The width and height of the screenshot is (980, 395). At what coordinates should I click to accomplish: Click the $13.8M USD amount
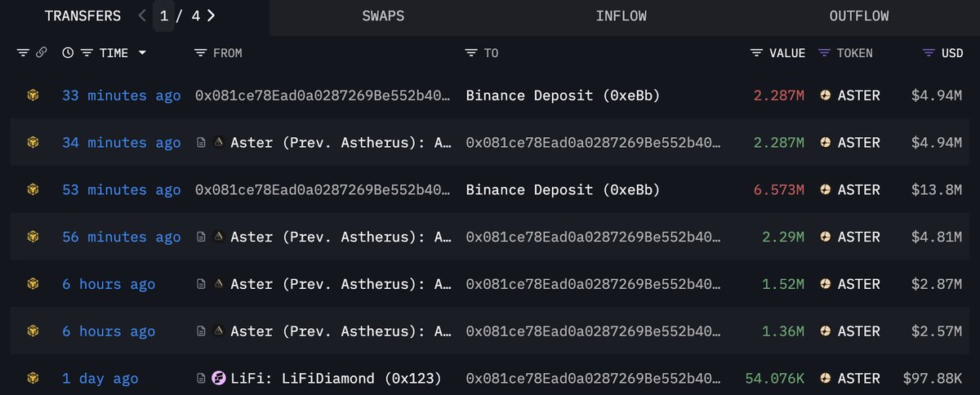pos(937,189)
